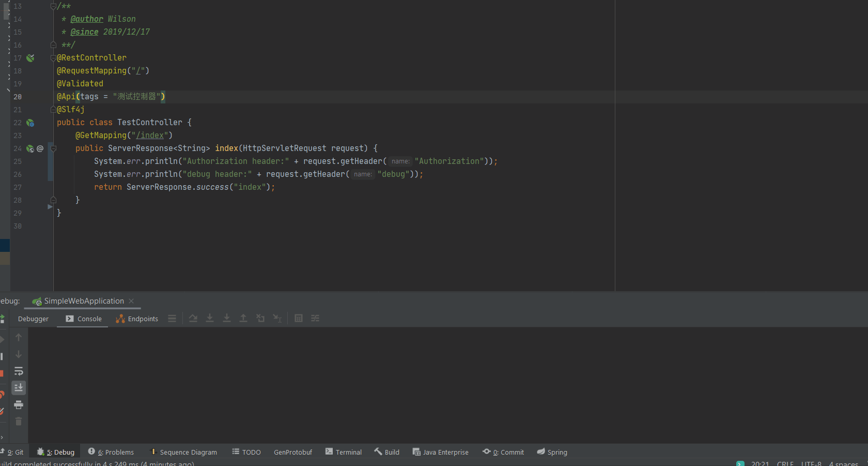Open the GenProtobuf tool window
The height and width of the screenshot is (466, 868).
293,452
